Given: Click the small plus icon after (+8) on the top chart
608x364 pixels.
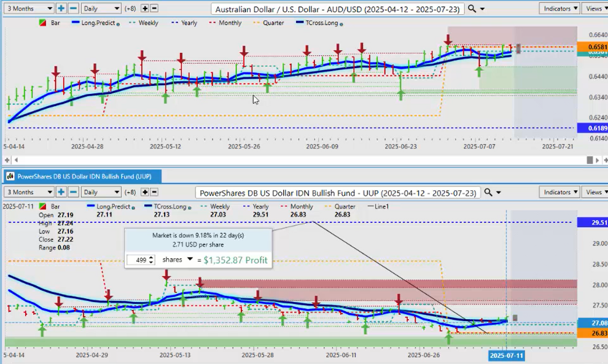Looking at the screenshot, I should 145,9.
